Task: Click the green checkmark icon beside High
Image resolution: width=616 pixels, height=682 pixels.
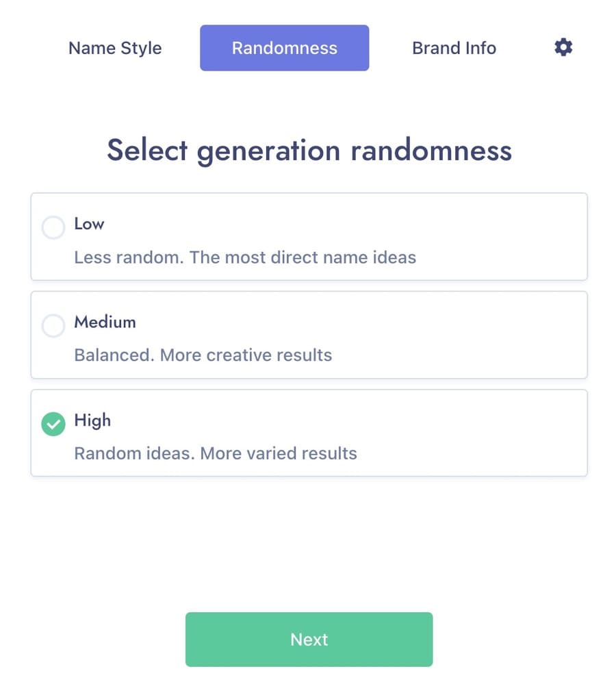Action: click(53, 424)
